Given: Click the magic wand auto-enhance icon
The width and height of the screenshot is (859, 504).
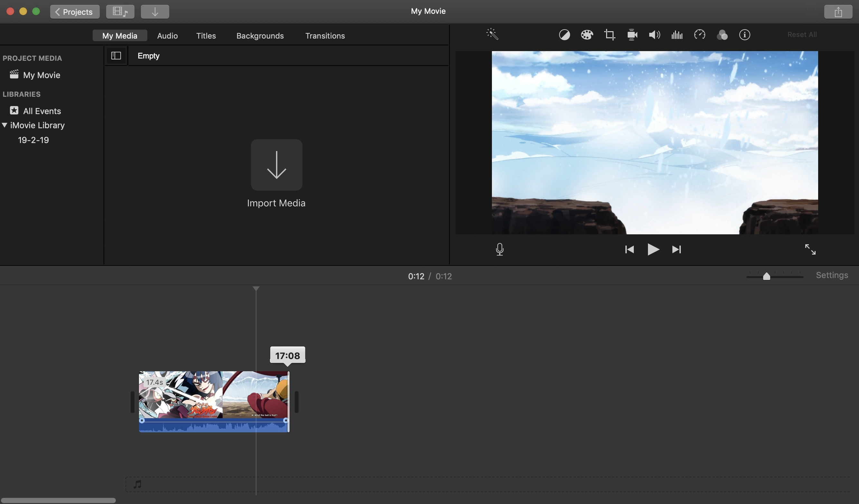Looking at the screenshot, I should pos(492,34).
